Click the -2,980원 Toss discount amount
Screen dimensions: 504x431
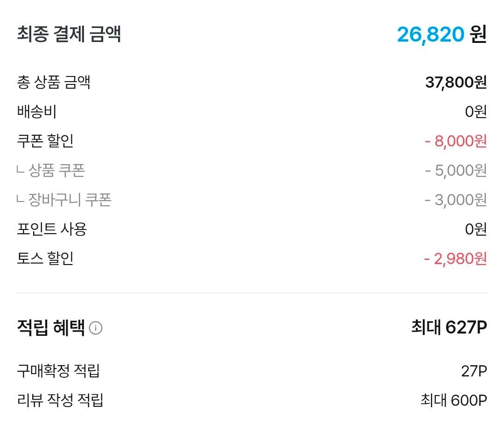[x=455, y=258]
